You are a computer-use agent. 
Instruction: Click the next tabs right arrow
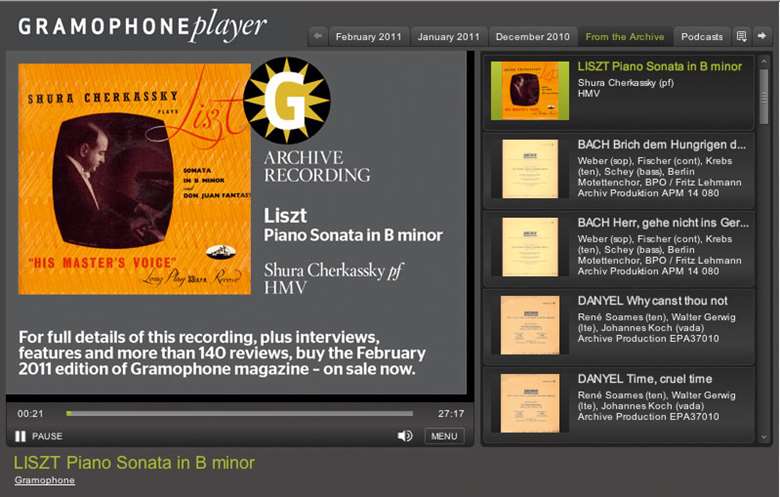click(x=762, y=36)
